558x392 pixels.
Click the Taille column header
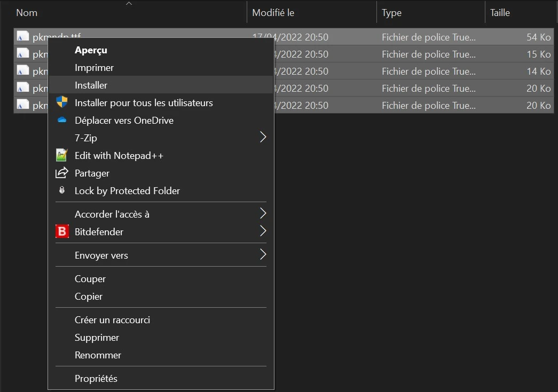tap(500, 13)
